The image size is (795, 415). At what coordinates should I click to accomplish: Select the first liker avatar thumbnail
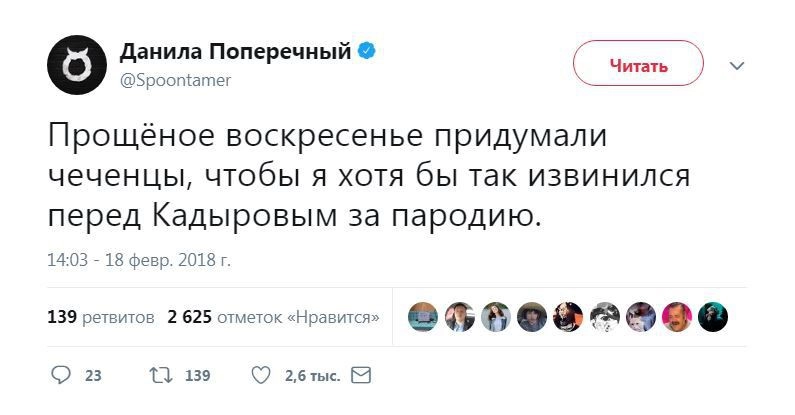pos(425,318)
